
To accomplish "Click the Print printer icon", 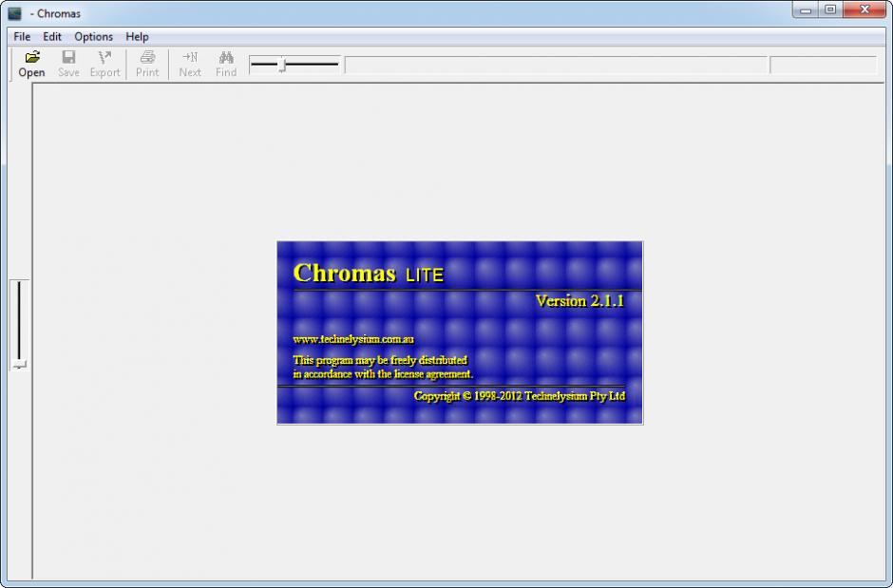I will [x=147, y=58].
